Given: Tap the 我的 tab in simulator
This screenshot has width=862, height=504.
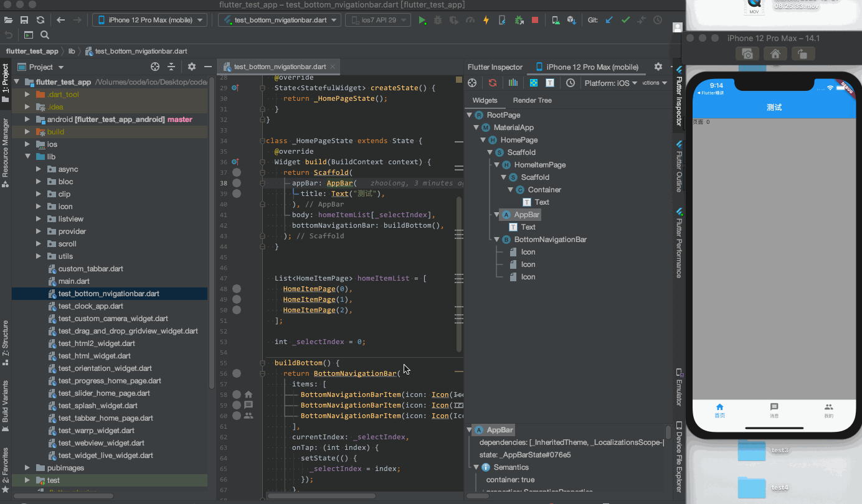Looking at the screenshot, I should (x=828, y=411).
